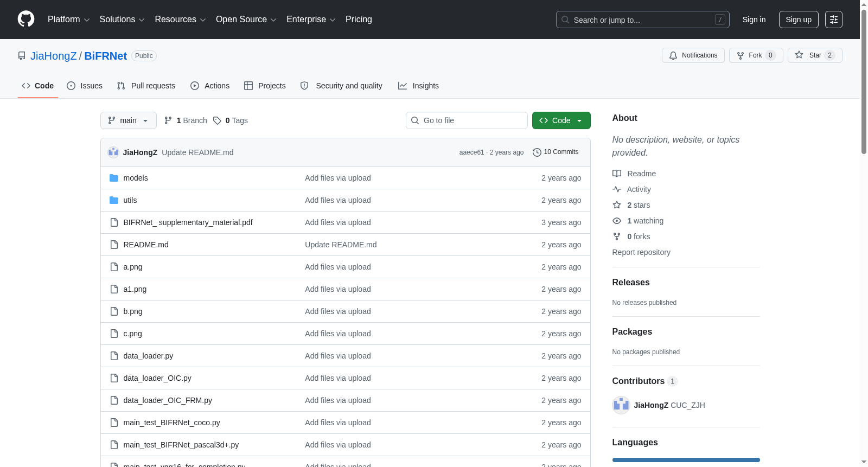
Task: Open the 0 Tags link
Action: click(231, 120)
